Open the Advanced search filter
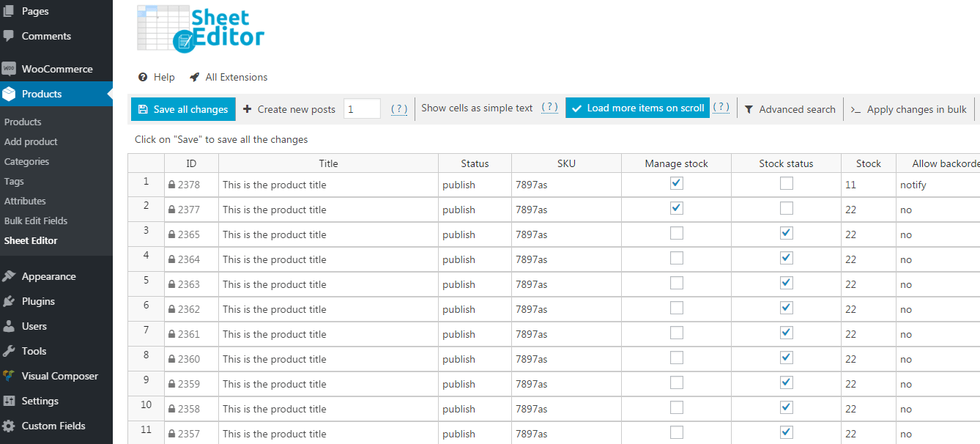980x444 pixels. pos(790,109)
